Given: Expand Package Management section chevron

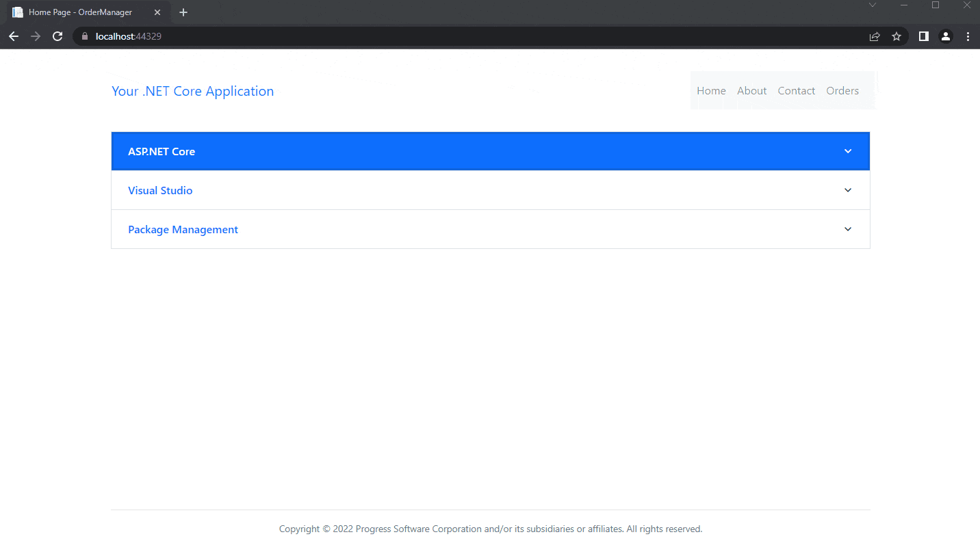Looking at the screenshot, I should pyautogui.click(x=848, y=229).
